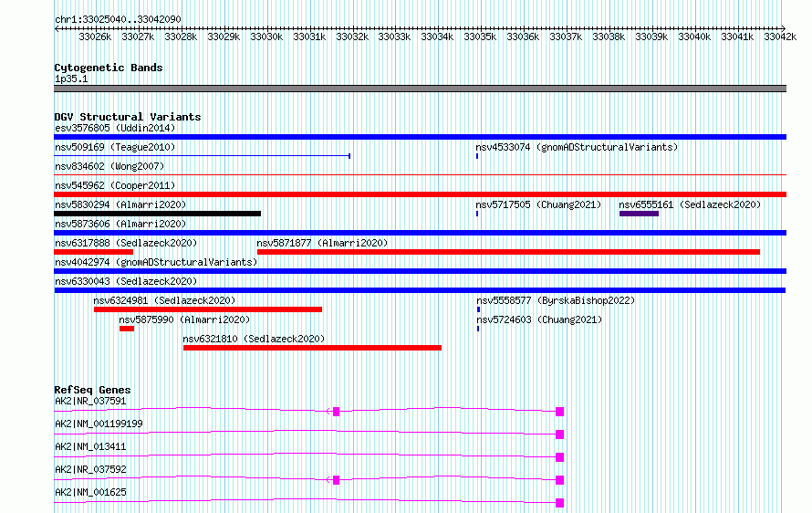812x513 pixels.
Task: Click the red nsv6317888 (Sedlazeck2020) bar
Action: point(93,252)
